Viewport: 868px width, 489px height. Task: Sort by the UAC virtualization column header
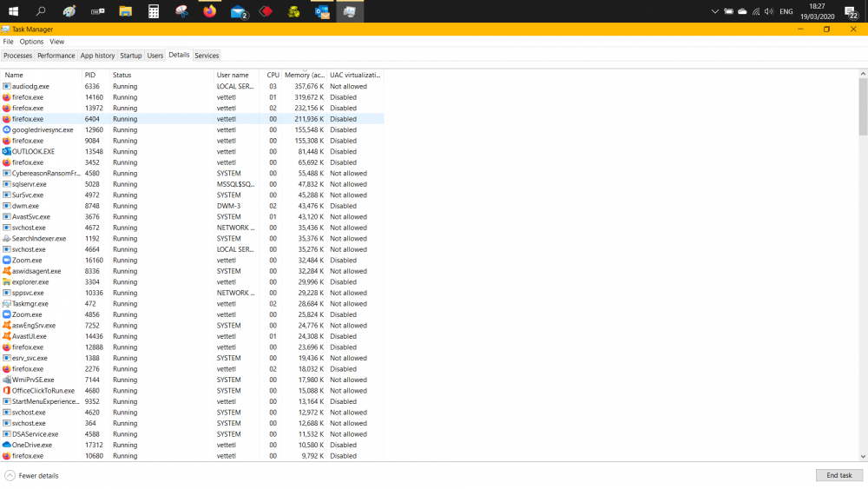(x=355, y=75)
